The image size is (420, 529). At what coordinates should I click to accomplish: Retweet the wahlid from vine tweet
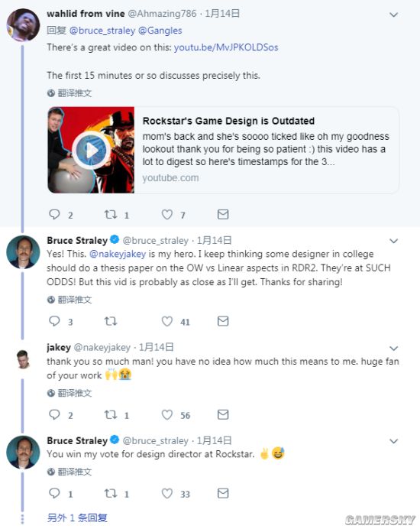tap(110, 215)
